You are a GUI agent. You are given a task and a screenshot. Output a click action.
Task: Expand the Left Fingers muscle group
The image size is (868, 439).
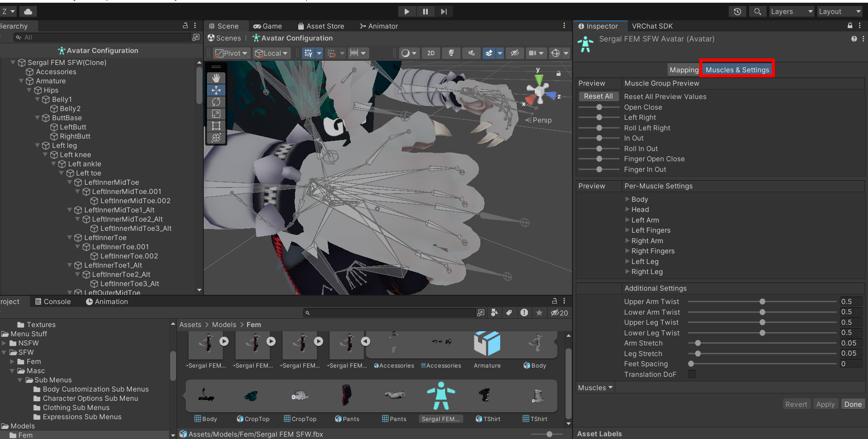627,230
